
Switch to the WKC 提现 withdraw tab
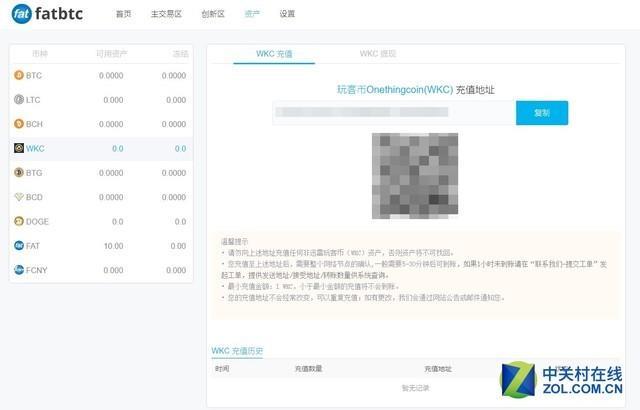[378, 53]
